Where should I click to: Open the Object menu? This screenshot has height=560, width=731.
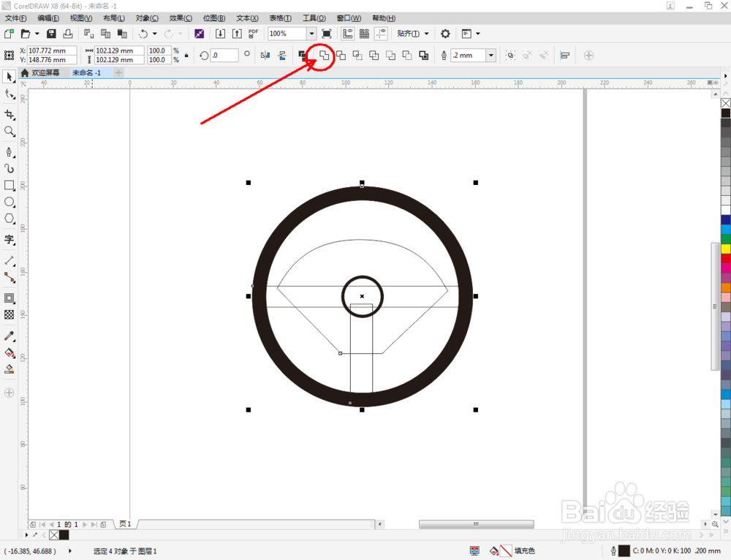point(147,18)
